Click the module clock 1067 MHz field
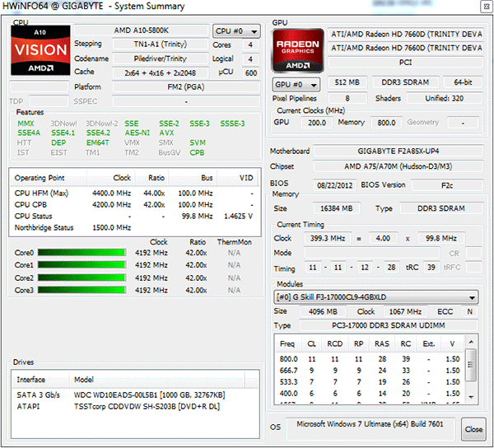This screenshot has height=448, width=494. [405, 311]
